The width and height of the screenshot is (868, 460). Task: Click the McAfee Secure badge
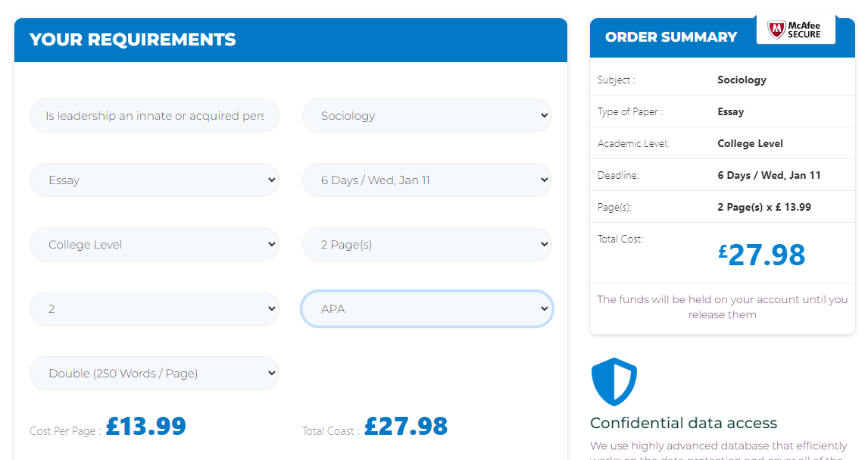click(795, 30)
